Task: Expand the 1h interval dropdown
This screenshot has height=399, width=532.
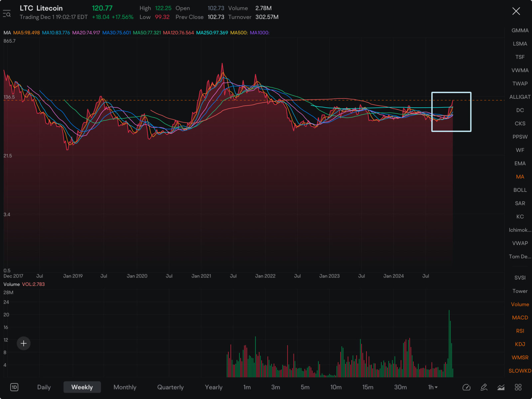Action: (x=433, y=387)
